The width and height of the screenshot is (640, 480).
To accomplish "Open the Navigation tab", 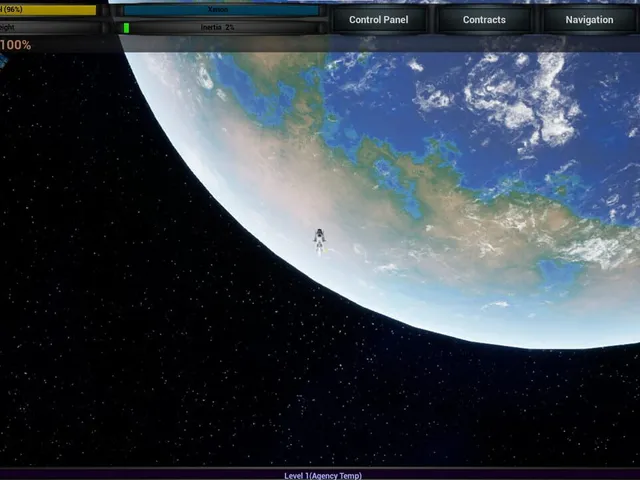I will click(589, 20).
